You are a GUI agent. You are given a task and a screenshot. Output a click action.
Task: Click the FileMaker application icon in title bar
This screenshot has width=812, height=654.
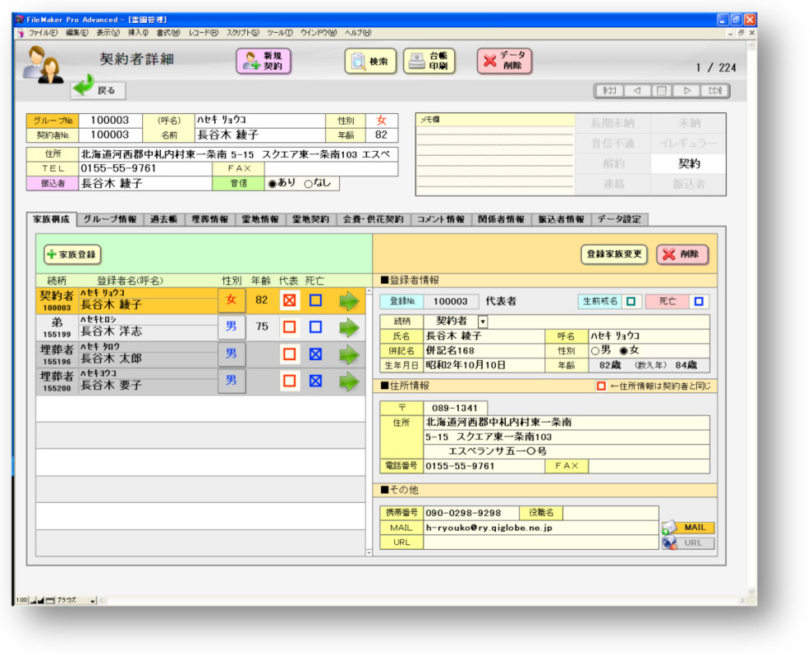click(20, 20)
